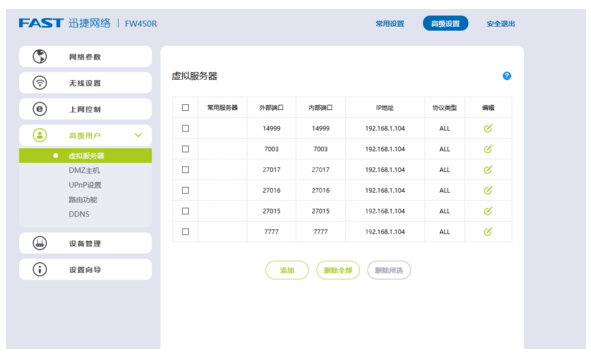The width and height of the screenshot is (591, 364).
Task: Edit the port 14999 rule
Action: pyautogui.click(x=488, y=128)
